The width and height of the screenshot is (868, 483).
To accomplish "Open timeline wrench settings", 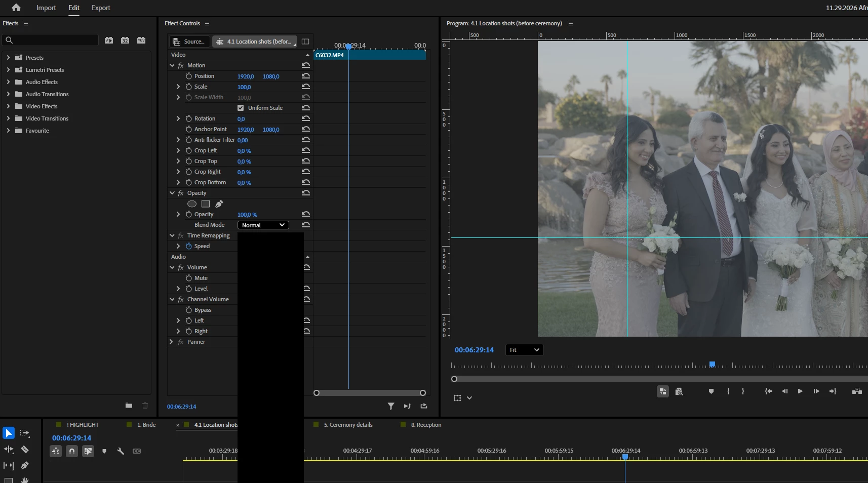I will (121, 451).
